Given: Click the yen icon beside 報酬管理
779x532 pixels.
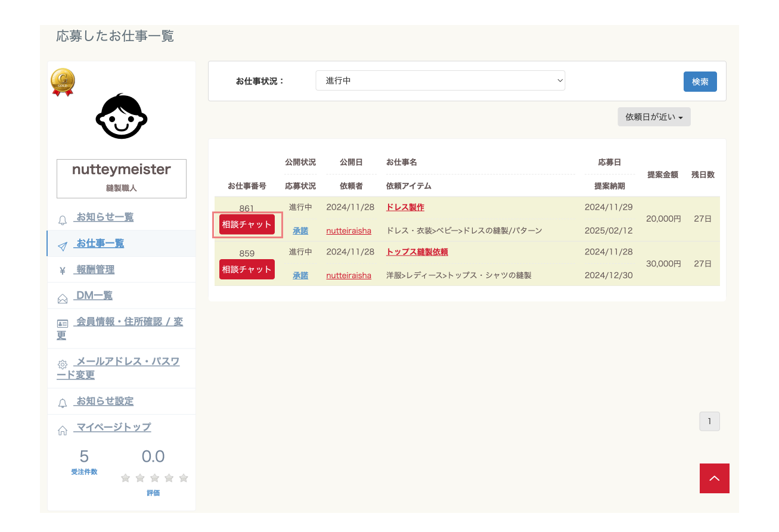Looking at the screenshot, I should [x=63, y=272].
